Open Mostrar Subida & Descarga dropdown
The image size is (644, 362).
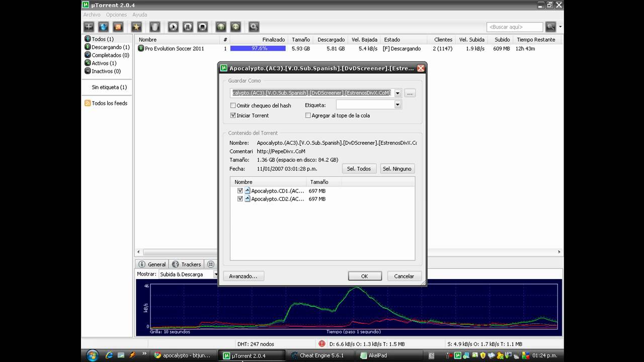point(215,275)
